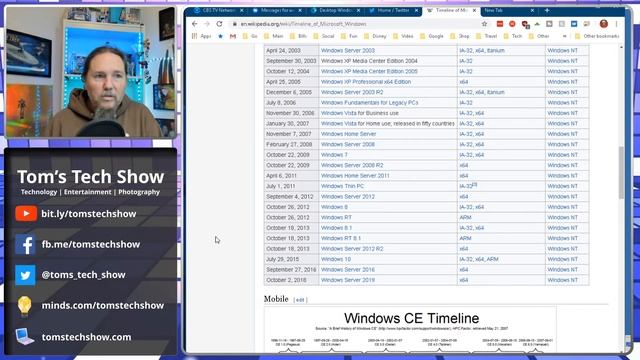Select the Timeline of Microsoft Windows tab

pyautogui.click(x=451, y=10)
